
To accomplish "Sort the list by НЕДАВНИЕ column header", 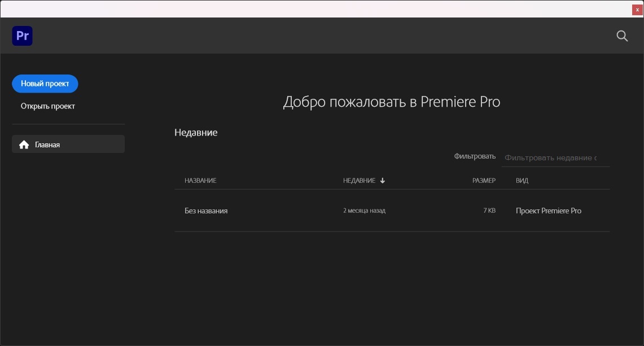I will point(359,181).
